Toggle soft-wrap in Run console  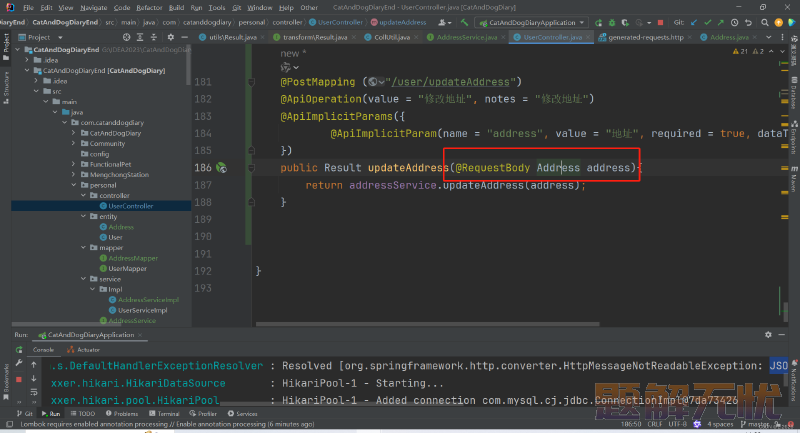point(34,392)
